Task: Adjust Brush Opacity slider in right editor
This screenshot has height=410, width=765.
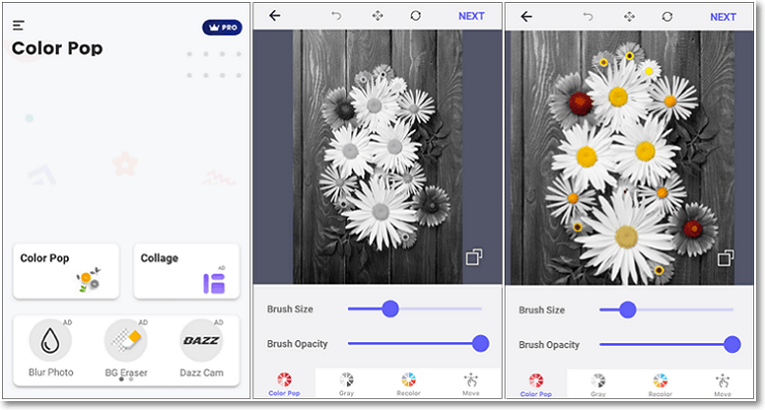Action: click(670, 345)
